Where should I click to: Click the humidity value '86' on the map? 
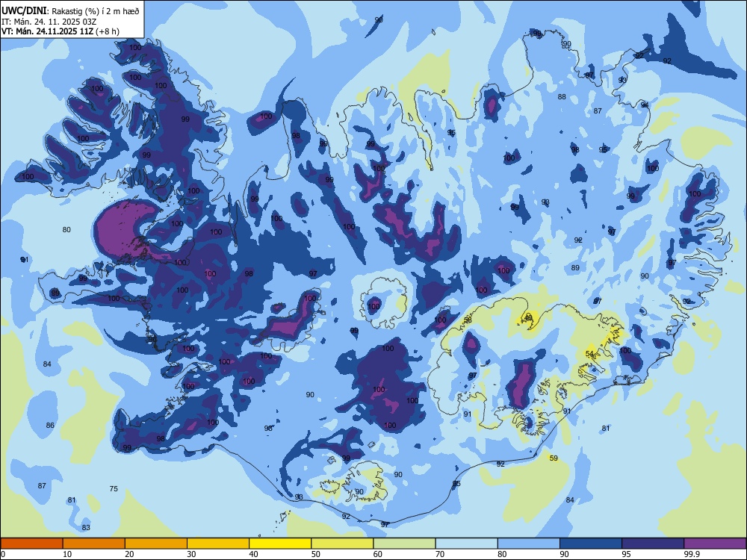50,426
